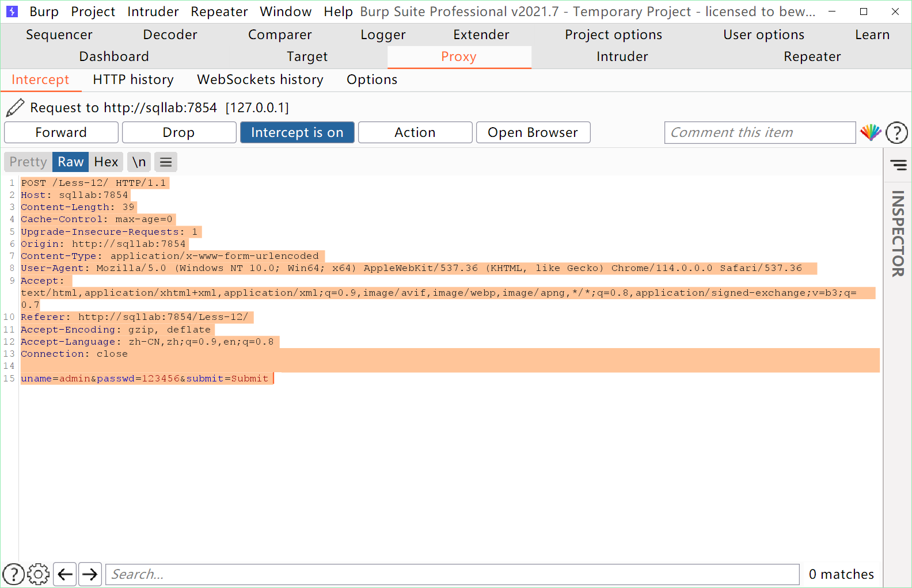Viewport: 912px width, 588px height.
Task: Open the Action dropdown menu
Action: [415, 132]
